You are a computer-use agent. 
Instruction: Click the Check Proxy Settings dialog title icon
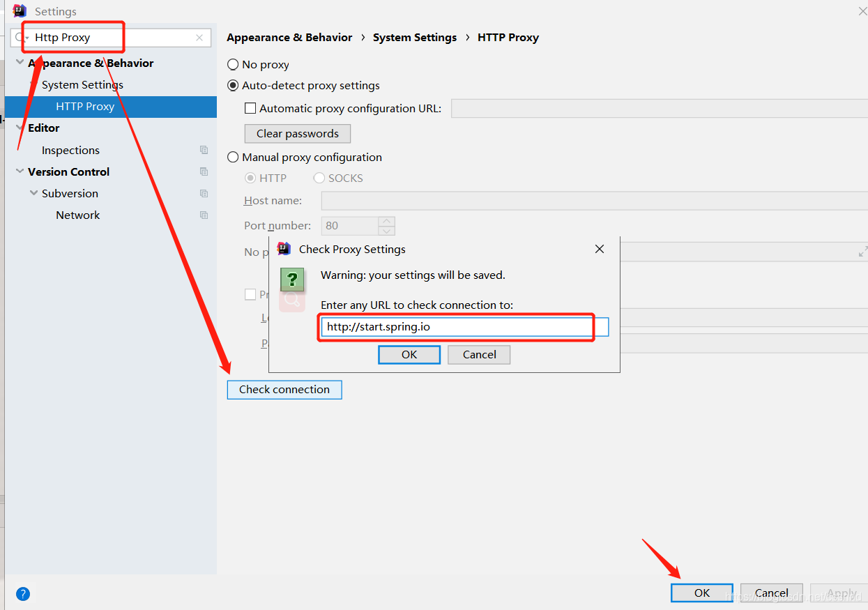point(284,249)
